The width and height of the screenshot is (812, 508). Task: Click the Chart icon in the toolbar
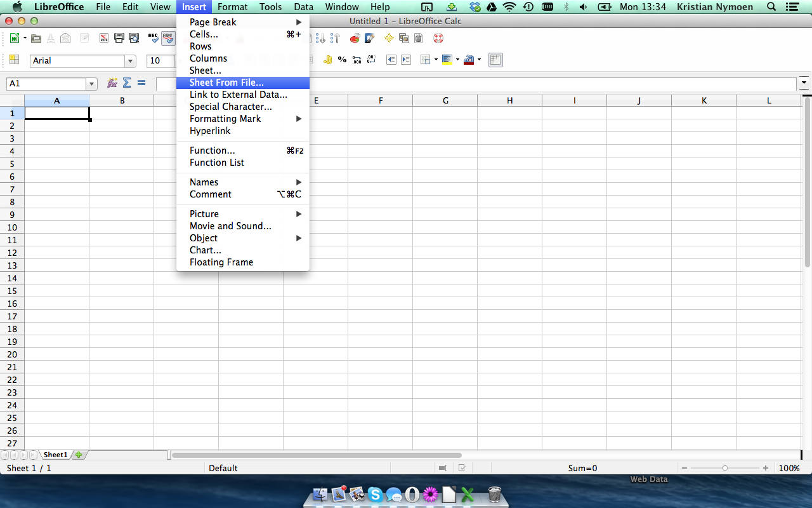355,38
